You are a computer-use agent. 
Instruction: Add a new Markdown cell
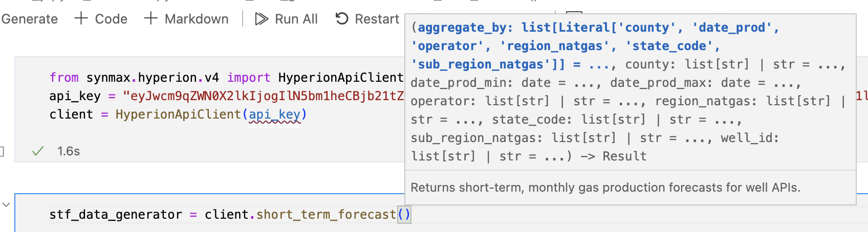[187, 19]
